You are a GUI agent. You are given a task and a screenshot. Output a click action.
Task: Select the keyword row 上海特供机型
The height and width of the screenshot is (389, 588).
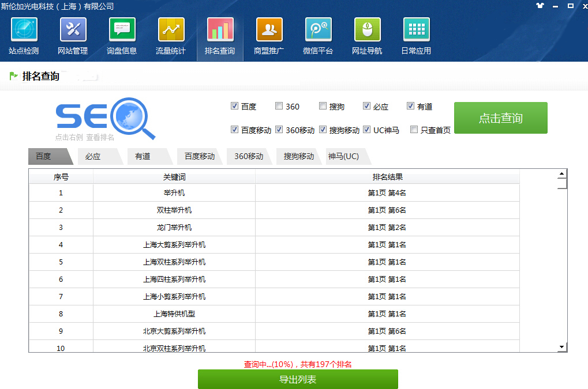[x=274, y=314]
